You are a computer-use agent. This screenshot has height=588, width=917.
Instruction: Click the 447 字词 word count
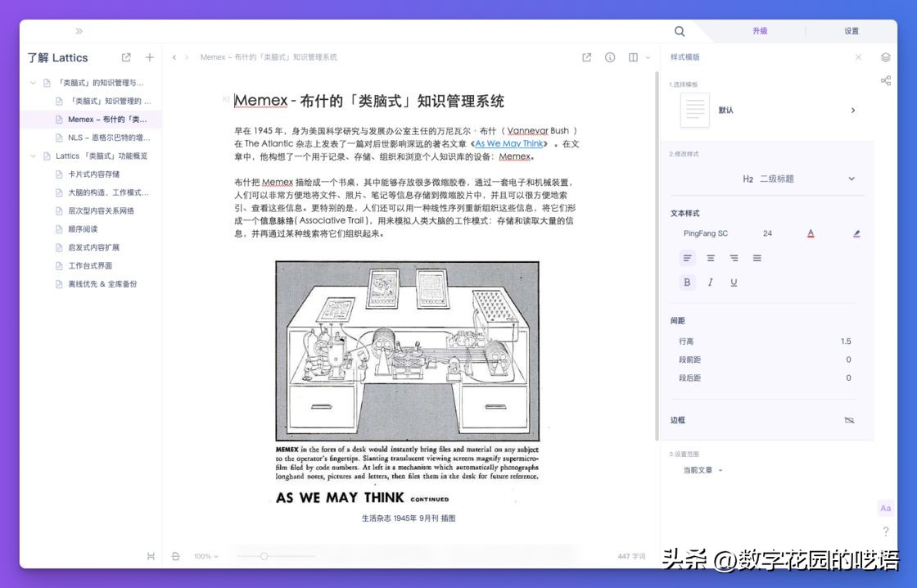tap(631, 556)
